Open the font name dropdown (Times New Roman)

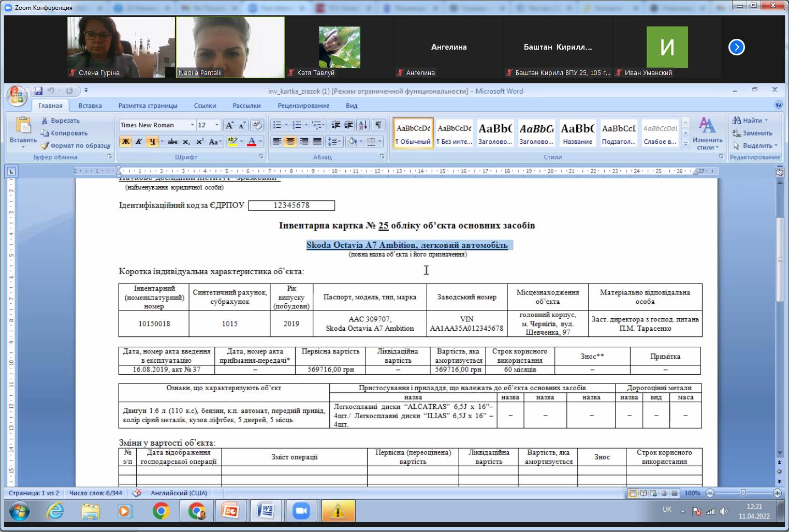(x=192, y=125)
